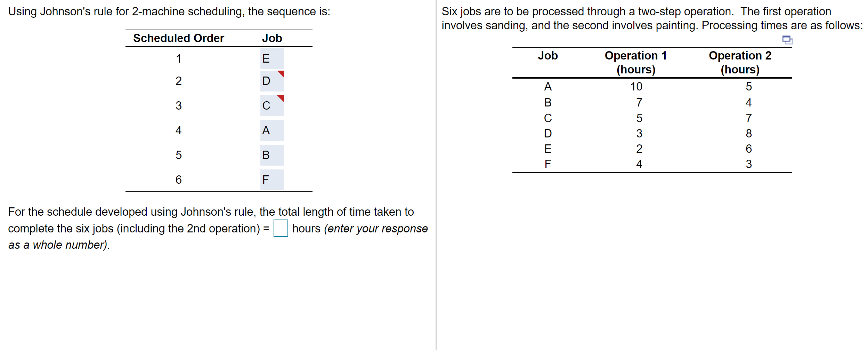Select the job F cell in order 6
The height and width of the screenshot is (350, 868).
click(x=272, y=180)
